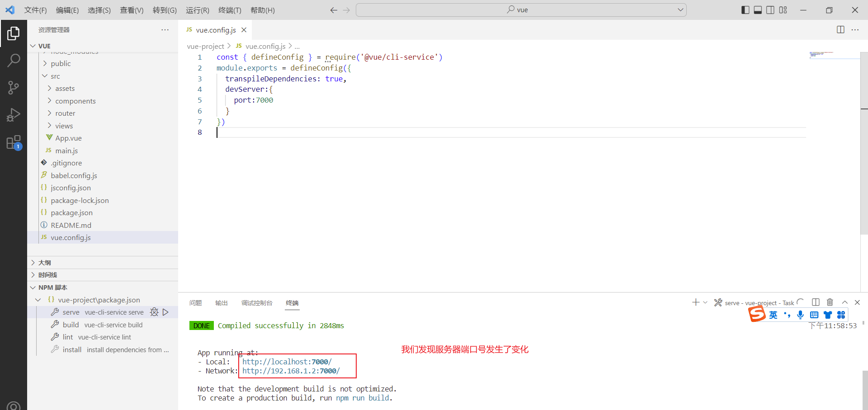868x410 pixels.
Task: Toggle the primary side bar layout
Action: tap(745, 10)
